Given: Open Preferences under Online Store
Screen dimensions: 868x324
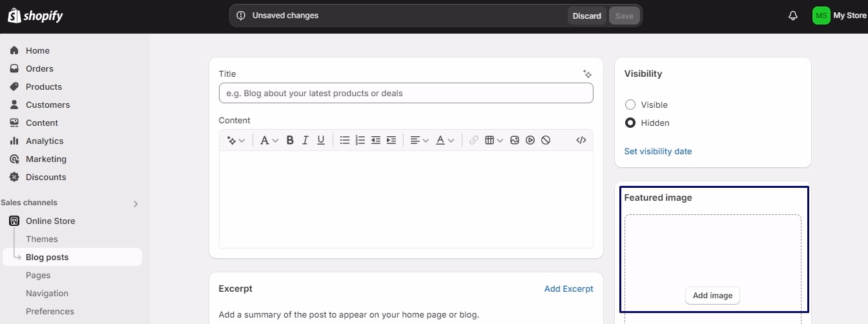Looking at the screenshot, I should (x=50, y=311).
